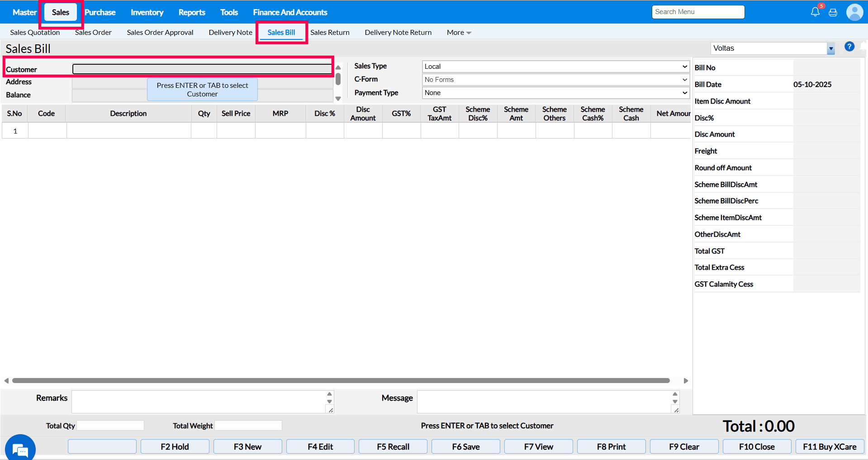Open the user profile avatar
The image size is (868, 460).
[x=854, y=12]
